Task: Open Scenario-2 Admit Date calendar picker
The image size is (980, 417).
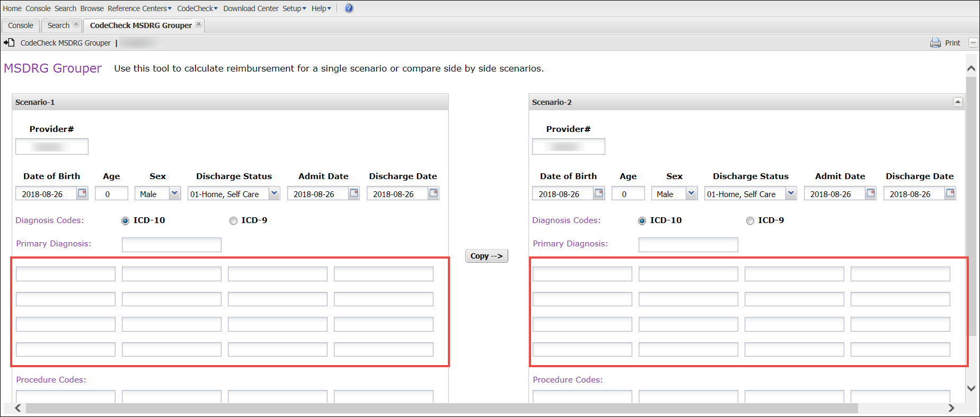Action: (871, 193)
